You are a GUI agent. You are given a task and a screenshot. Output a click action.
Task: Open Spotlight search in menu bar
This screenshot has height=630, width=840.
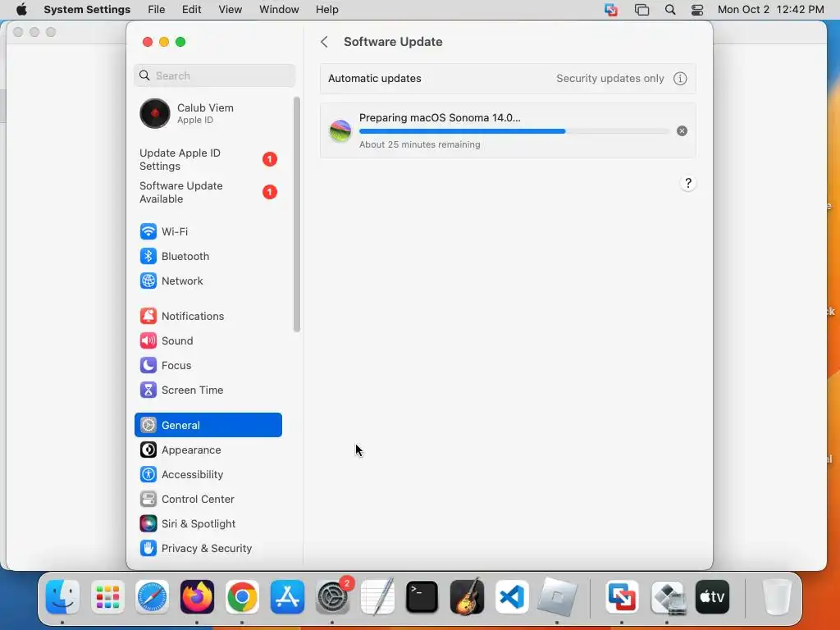click(x=670, y=10)
